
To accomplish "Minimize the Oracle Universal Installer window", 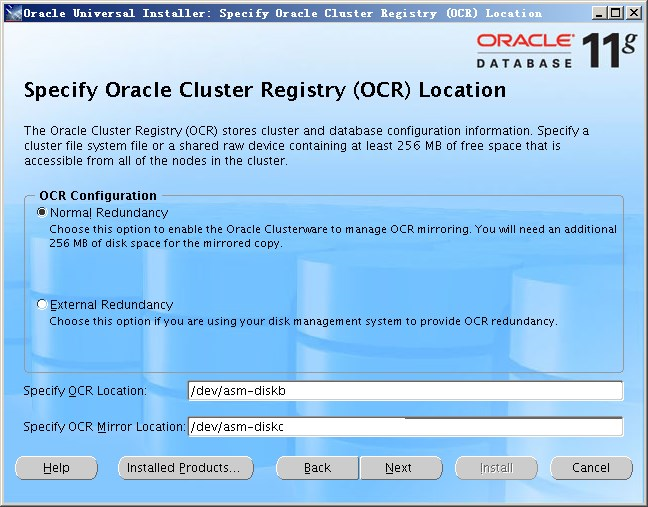I will pyautogui.click(x=598, y=13).
